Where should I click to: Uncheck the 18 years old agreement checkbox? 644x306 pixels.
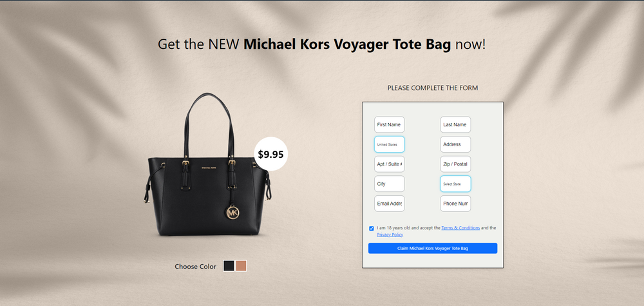[372, 228]
